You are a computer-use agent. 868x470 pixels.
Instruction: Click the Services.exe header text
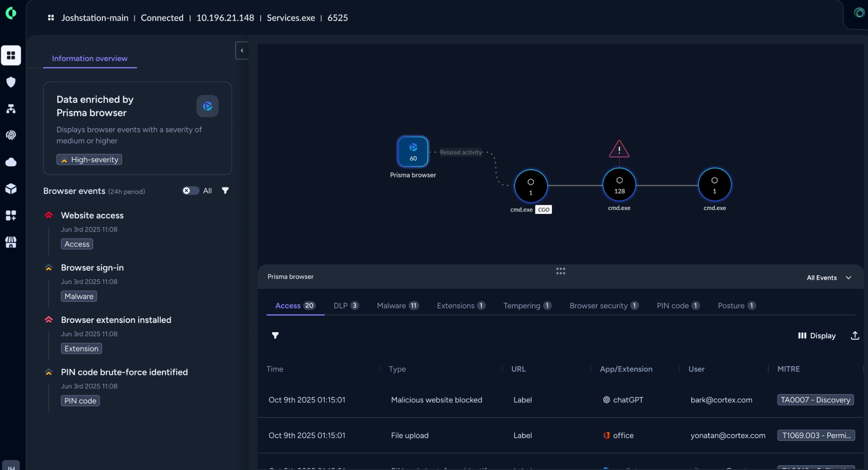pyautogui.click(x=291, y=18)
